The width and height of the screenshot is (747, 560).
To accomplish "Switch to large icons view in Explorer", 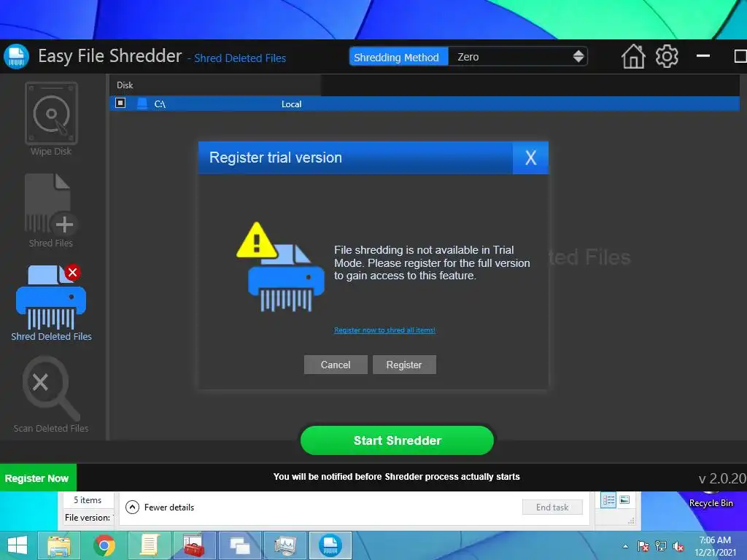I will pyautogui.click(x=624, y=500).
